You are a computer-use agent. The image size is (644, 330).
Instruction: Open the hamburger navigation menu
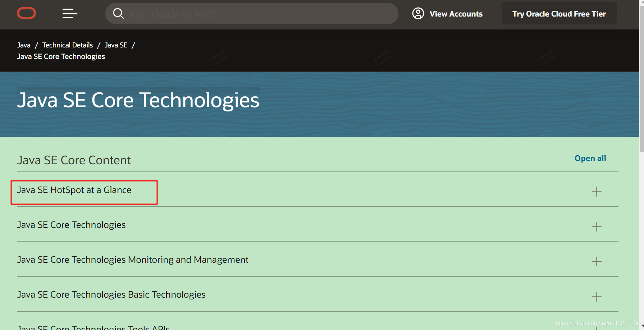click(x=70, y=14)
